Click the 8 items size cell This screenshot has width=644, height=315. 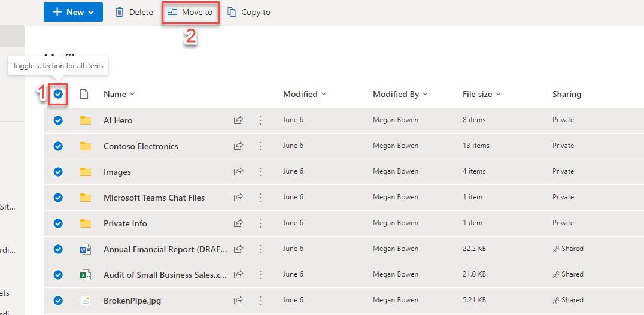(x=474, y=120)
